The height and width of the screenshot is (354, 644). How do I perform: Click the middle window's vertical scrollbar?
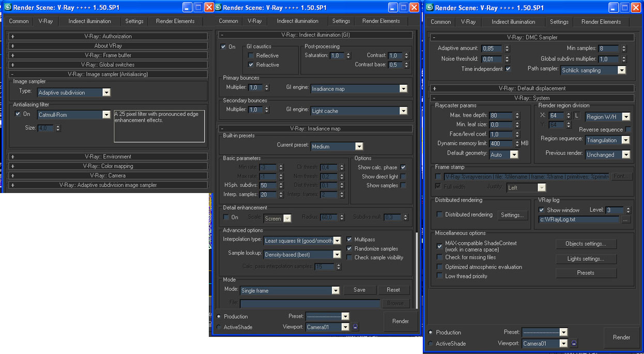416,259
